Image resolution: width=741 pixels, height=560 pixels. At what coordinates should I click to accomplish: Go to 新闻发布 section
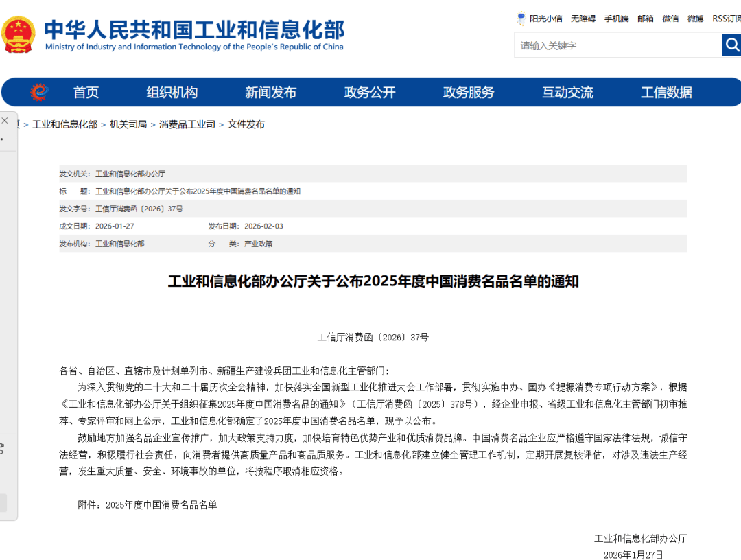[270, 93]
